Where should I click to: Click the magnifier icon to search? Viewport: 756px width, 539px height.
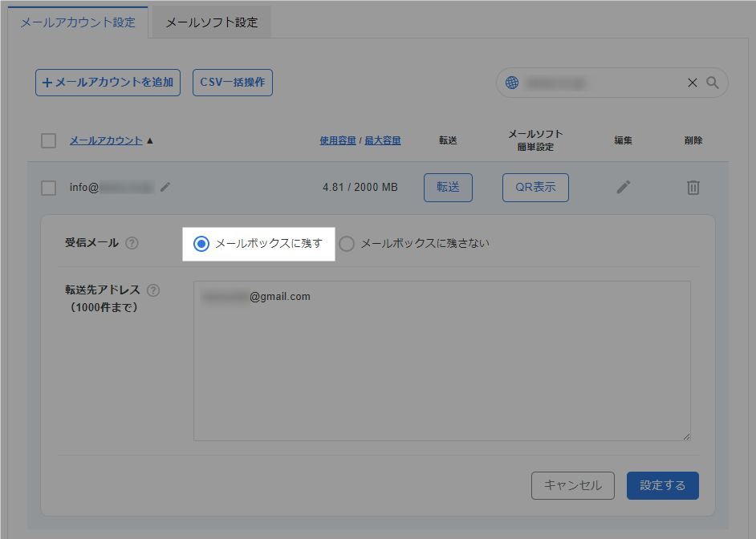[x=713, y=82]
